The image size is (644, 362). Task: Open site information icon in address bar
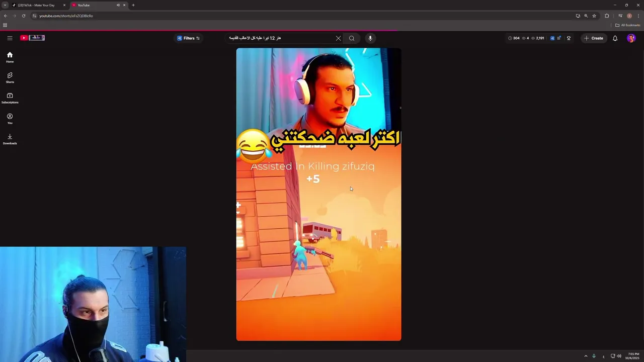[x=34, y=16]
